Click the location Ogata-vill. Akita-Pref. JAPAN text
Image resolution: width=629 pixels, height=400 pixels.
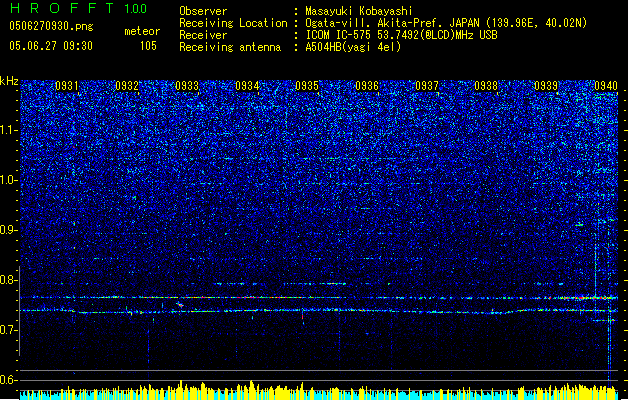(392, 23)
